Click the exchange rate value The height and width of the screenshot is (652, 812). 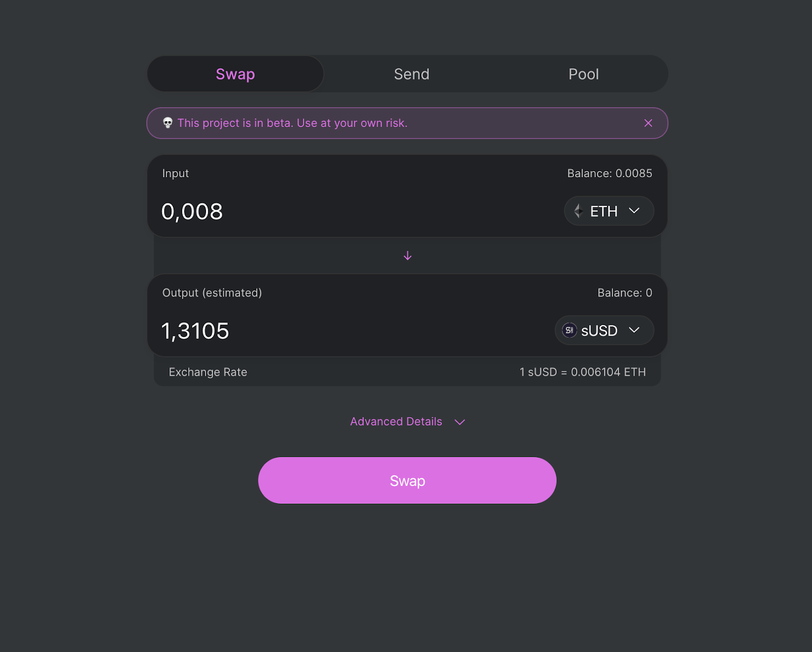click(582, 372)
